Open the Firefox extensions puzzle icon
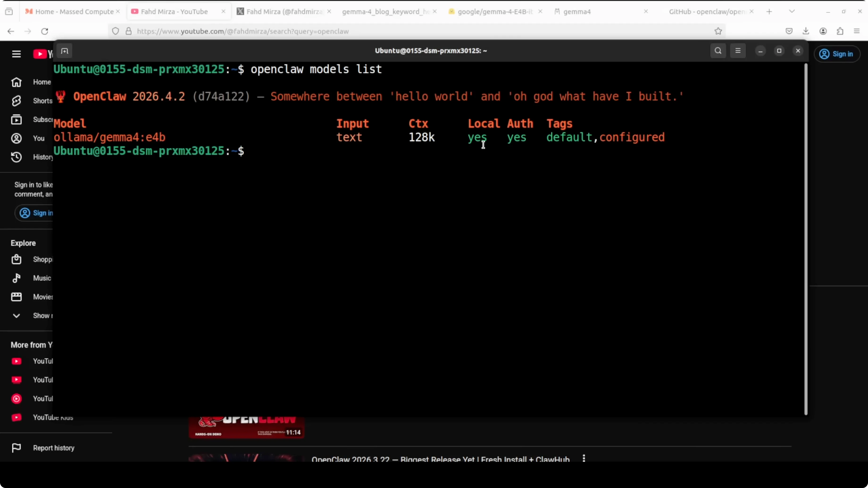 tap(840, 31)
